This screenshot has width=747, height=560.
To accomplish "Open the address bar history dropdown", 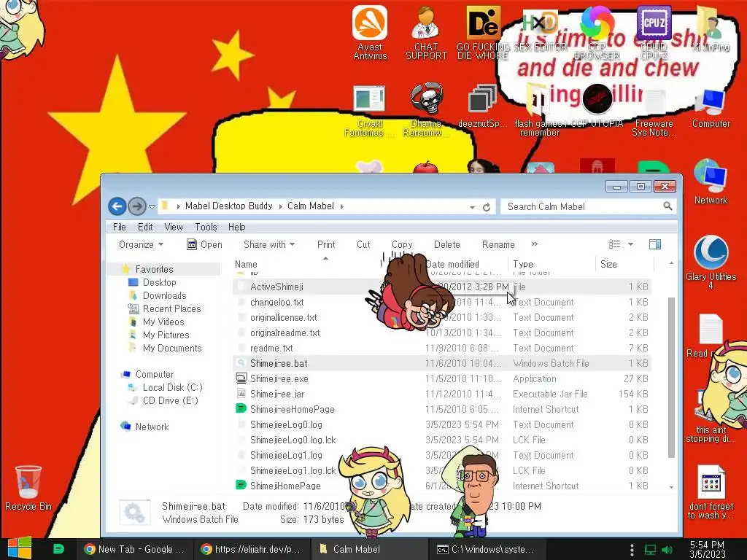I will click(x=472, y=207).
